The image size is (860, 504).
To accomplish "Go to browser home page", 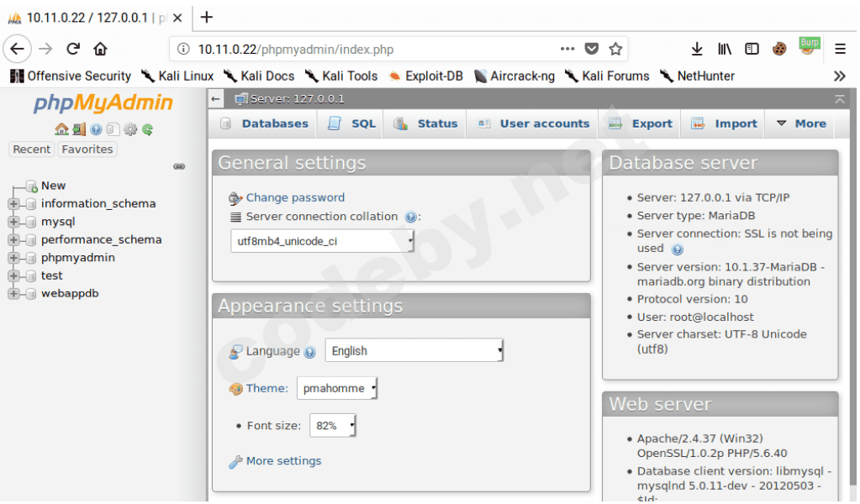I will [x=100, y=49].
